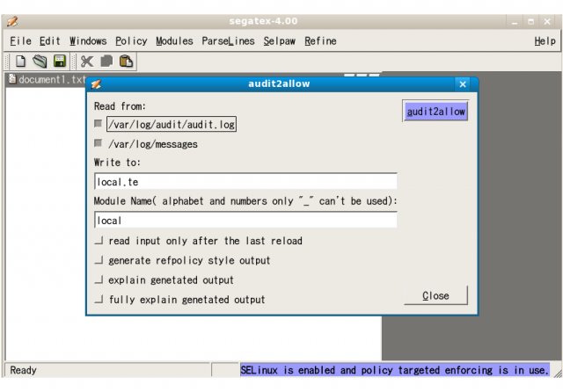The height and width of the screenshot is (392, 563).
Task: Click the segatex app icon in title bar
Action: pos(11,21)
